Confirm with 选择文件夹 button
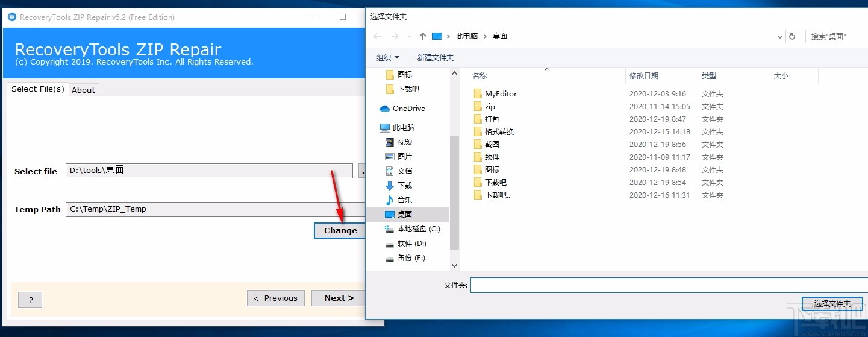The height and width of the screenshot is (337, 868). click(x=832, y=304)
